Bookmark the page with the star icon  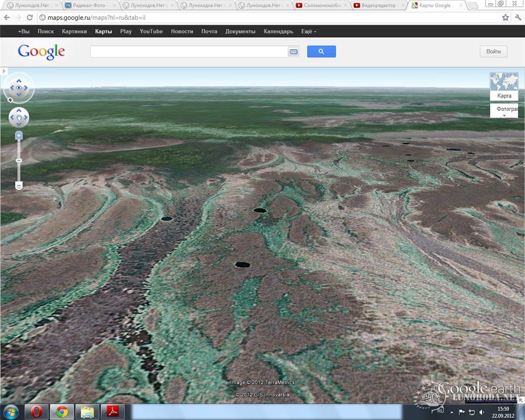(505, 17)
